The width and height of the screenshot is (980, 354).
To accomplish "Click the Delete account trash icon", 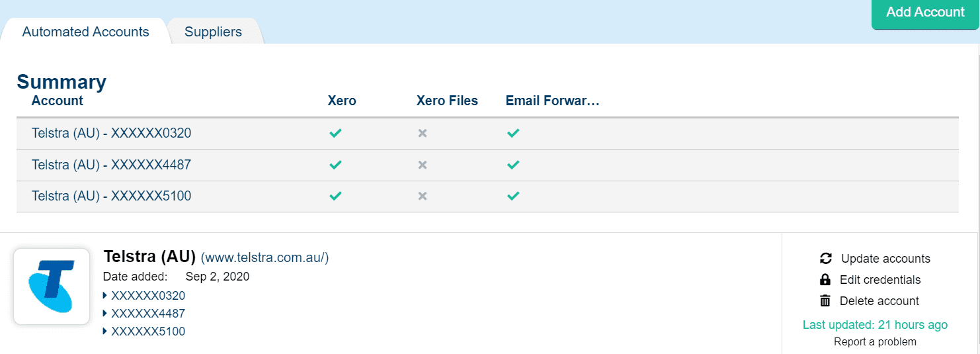I will pos(825,301).
